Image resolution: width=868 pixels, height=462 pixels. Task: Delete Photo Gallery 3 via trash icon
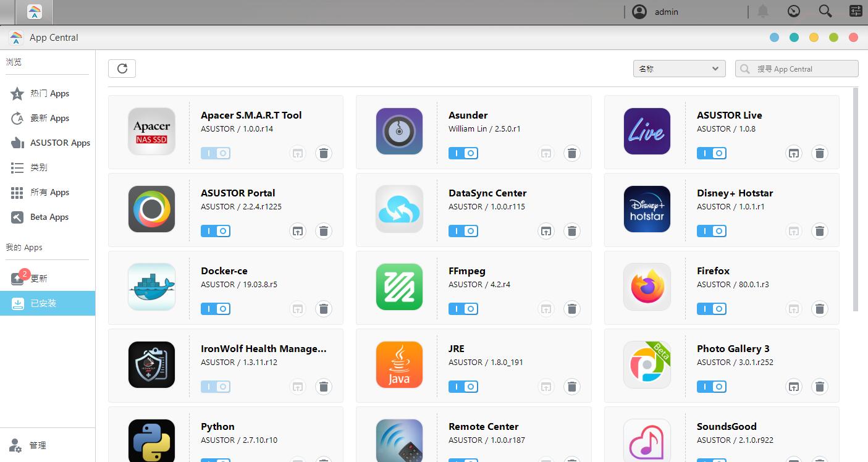click(819, 387)
